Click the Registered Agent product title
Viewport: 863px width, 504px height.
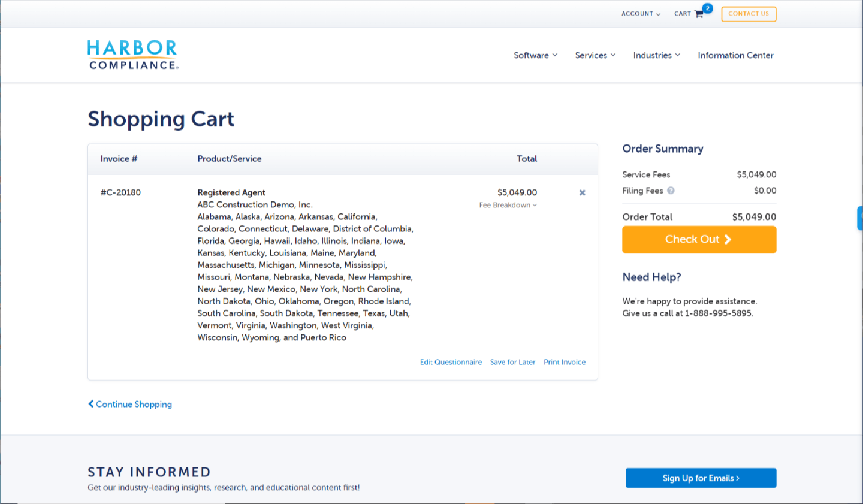pyautogui.click(x=231, y=192)
